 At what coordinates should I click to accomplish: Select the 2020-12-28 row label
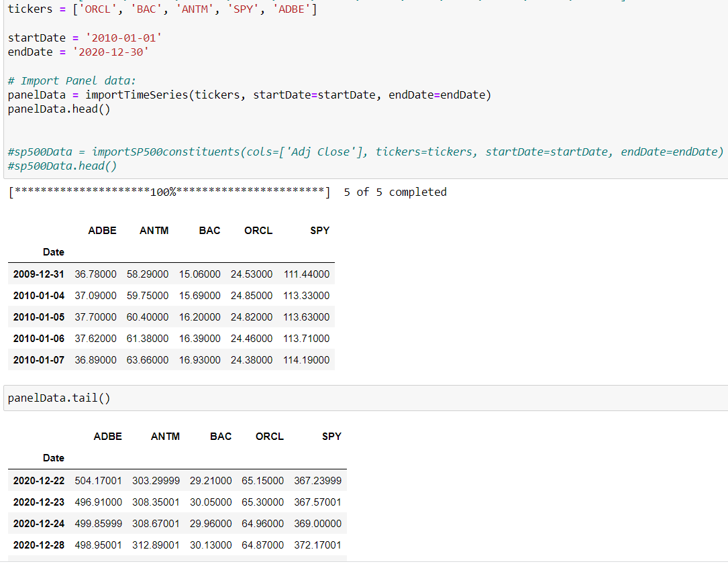pyautogui.click(x=39, y=545)
